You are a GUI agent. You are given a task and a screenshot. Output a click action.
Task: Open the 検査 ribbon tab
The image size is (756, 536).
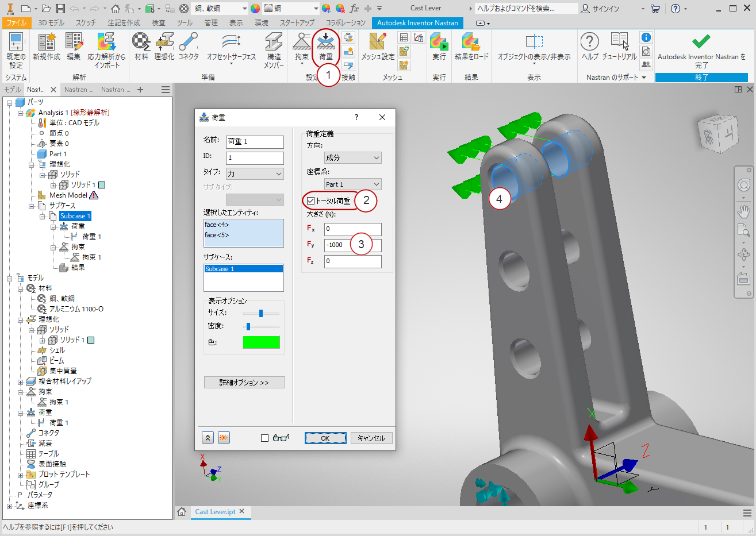[x=158, y=23]
